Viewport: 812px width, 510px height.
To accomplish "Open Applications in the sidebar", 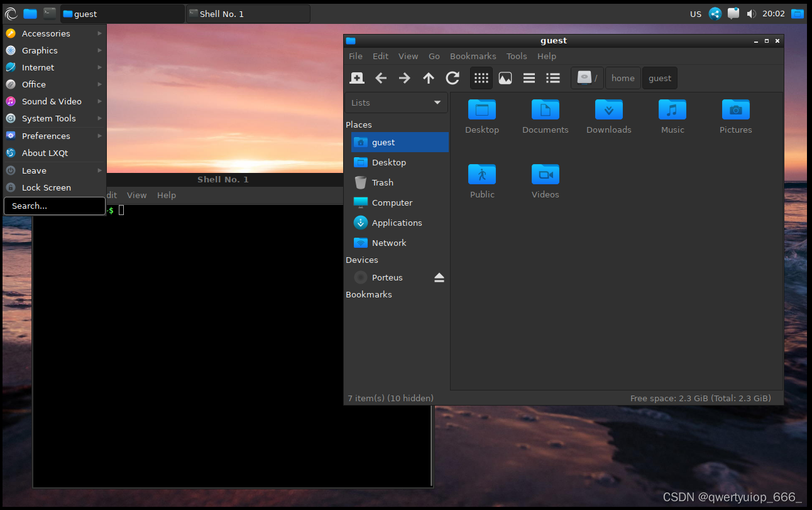I will (x=397, y=223).
